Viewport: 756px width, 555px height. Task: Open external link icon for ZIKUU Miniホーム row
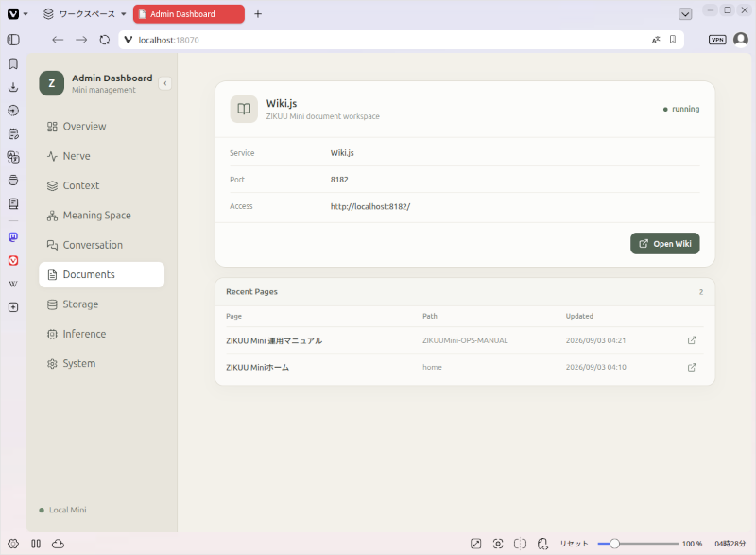pos(692,367)
